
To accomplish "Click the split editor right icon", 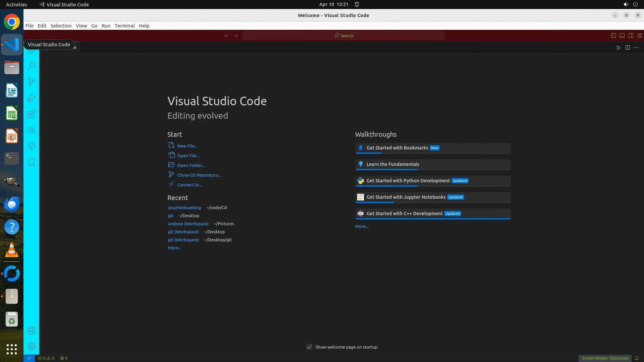I will click(x=628, y=48).
